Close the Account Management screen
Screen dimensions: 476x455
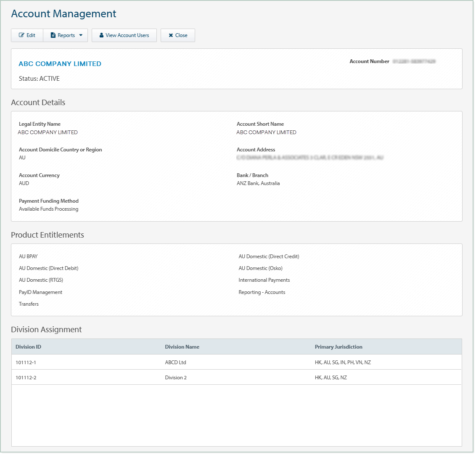tap(177, 35)
